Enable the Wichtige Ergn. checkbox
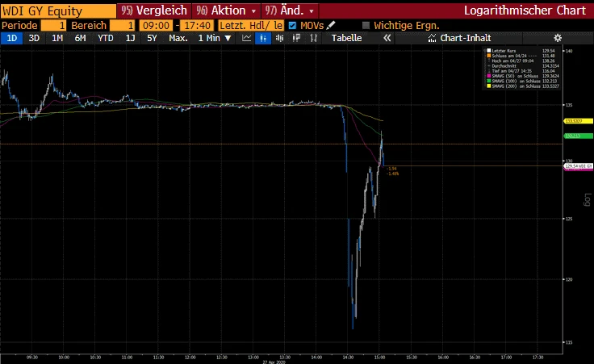 366,25
